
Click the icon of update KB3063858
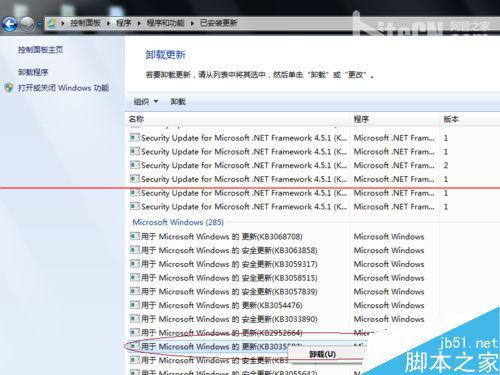134,250
